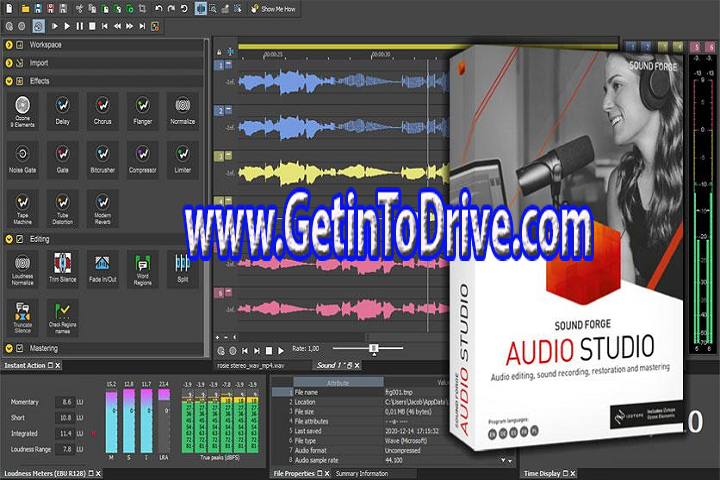Create a new file from toolbar

click(9, 8)
